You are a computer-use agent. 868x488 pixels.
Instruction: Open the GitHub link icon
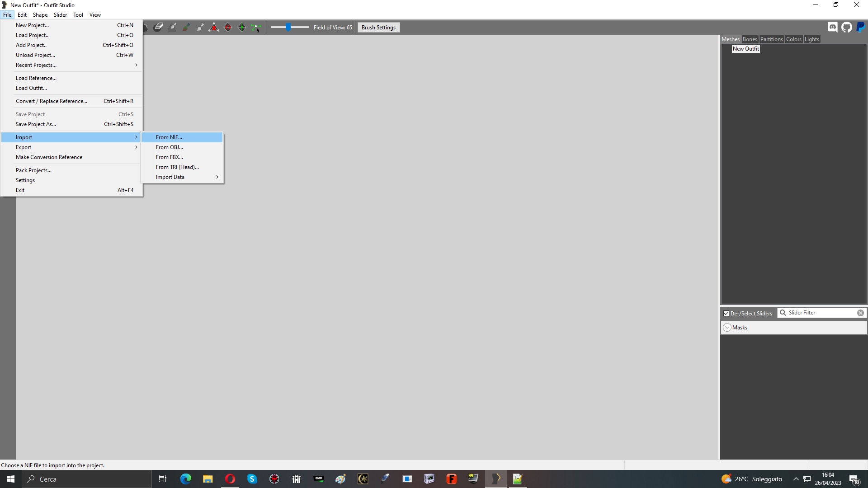point(847,27)
